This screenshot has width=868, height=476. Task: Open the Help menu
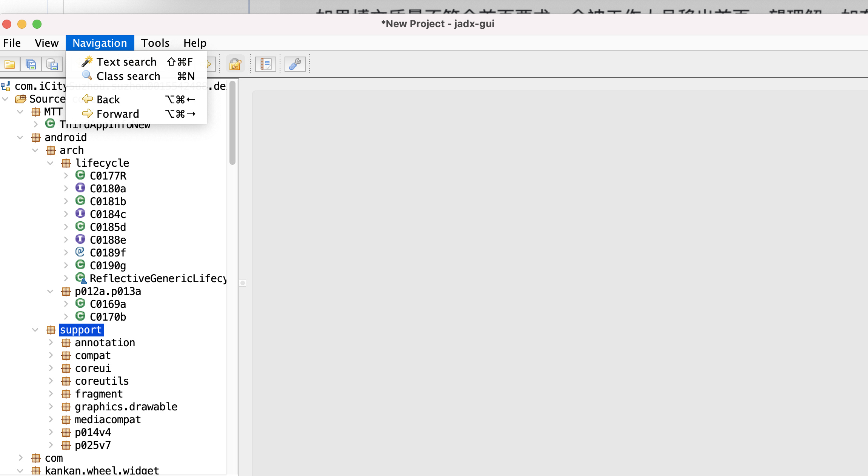(195, 43)
